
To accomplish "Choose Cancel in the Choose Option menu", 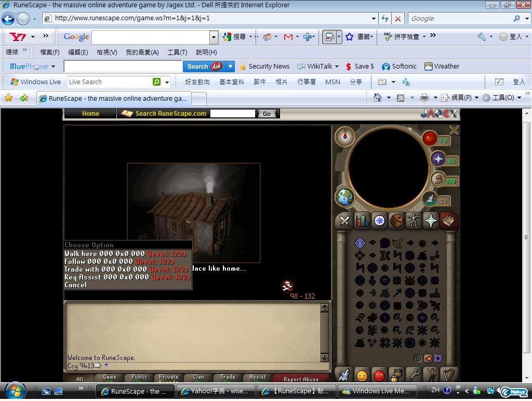I will pos(76,285).
